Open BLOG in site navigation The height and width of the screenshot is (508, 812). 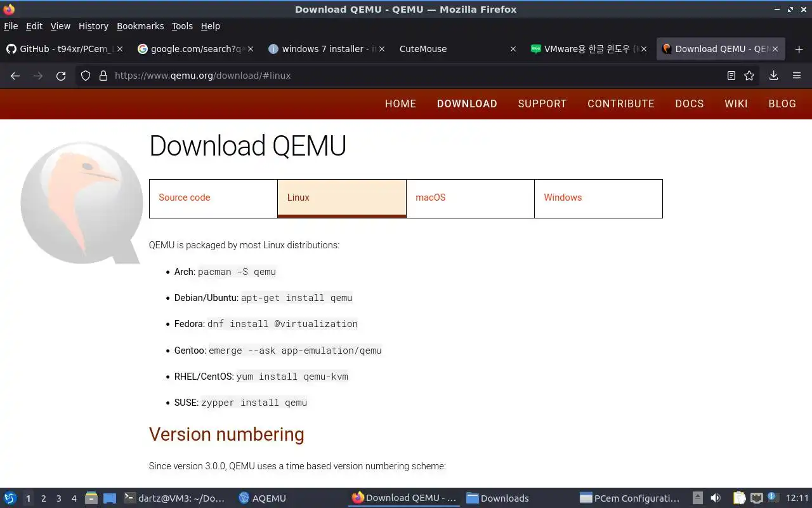point(782,104)
